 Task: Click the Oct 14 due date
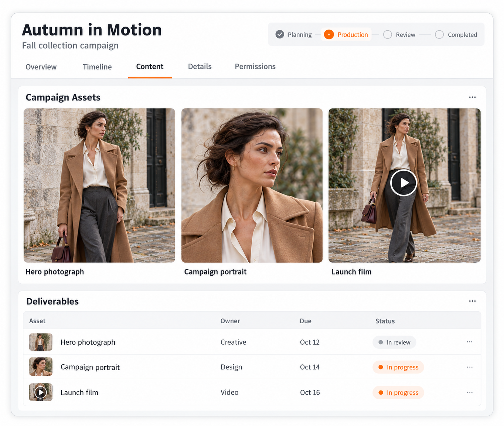pyautogui.click(x=310, y=367)
